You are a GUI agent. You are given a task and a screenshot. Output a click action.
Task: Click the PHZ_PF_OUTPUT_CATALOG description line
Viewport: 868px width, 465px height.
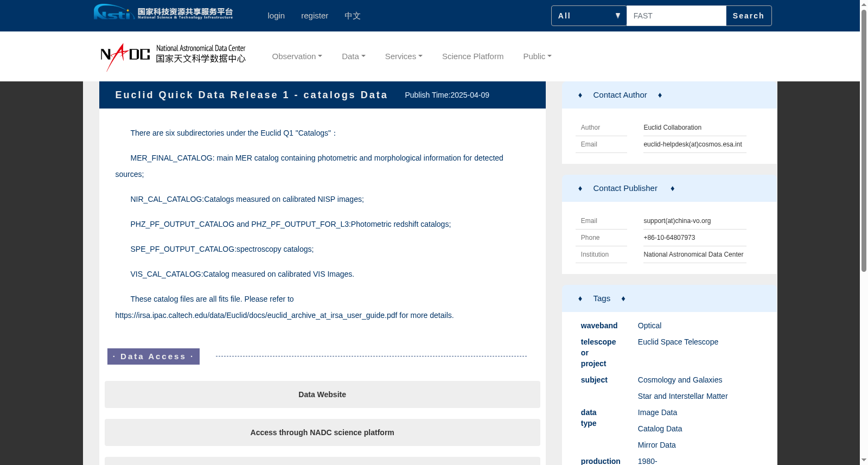pos(290,224)
